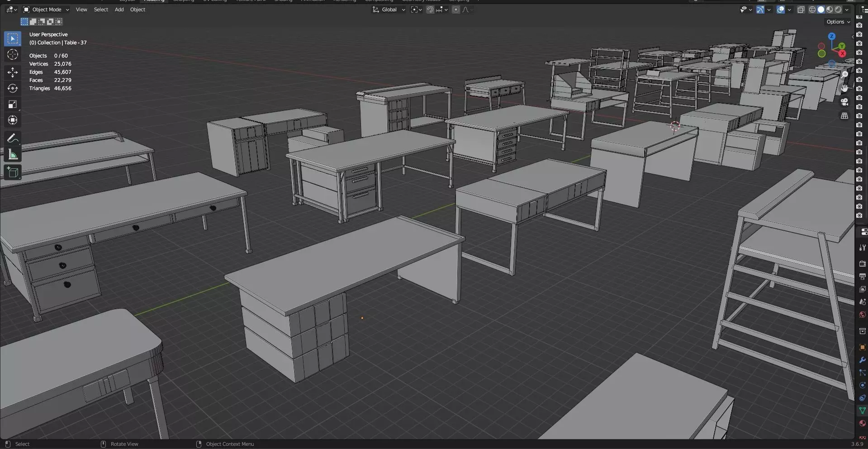Screen dimensions: 868x449
Task: Activate the 3D Cursor tool
Action: (13, 55)
